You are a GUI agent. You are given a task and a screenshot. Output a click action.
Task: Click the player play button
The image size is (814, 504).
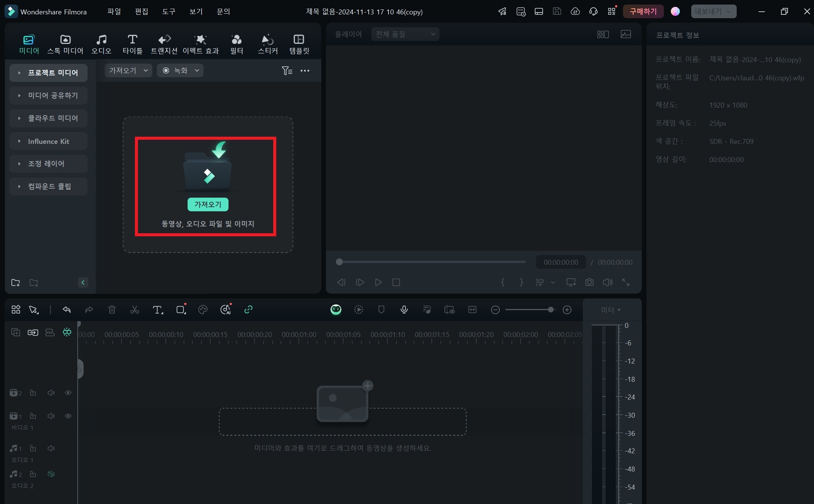point(378,282)
